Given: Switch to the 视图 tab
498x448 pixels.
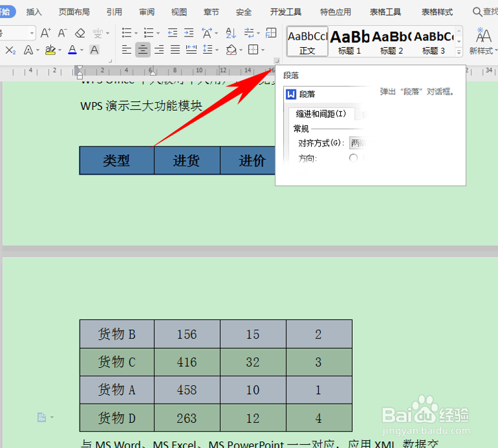Looking at the screenshot, I should 179,12.
